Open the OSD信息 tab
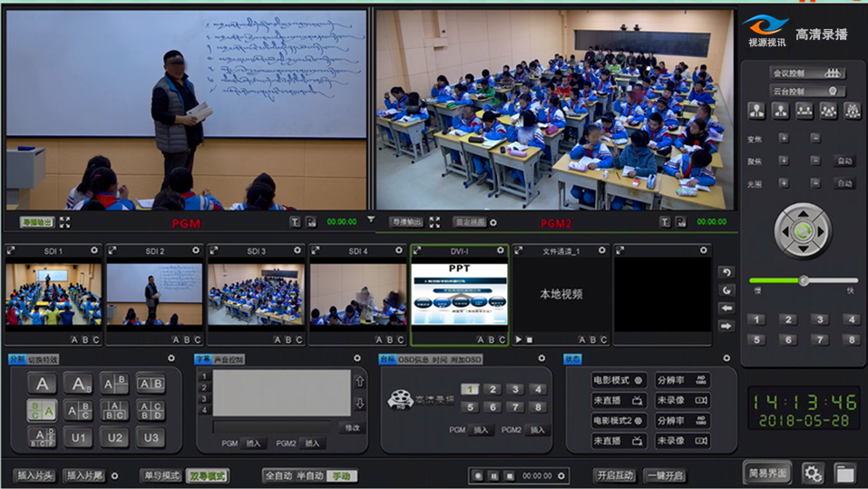The image size is (868, 489). pyautogui.click(x=414, y=359)
